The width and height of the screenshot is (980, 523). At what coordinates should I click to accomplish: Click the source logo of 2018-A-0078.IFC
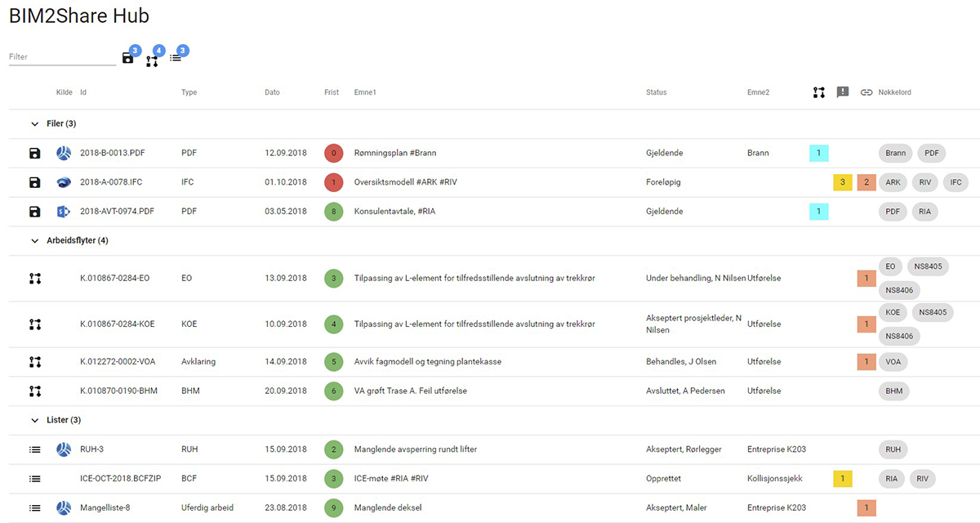tap(64, 182)
